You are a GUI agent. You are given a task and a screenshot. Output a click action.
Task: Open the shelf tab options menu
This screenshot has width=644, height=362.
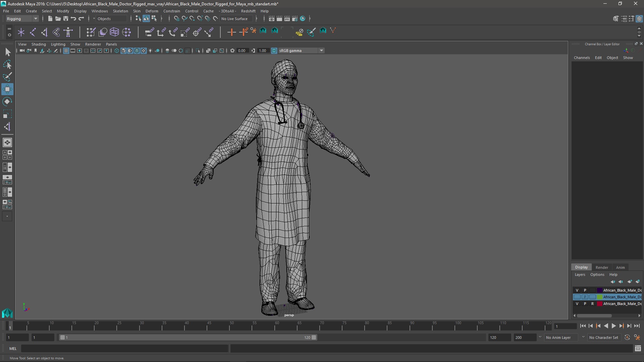tap(9, 34)
